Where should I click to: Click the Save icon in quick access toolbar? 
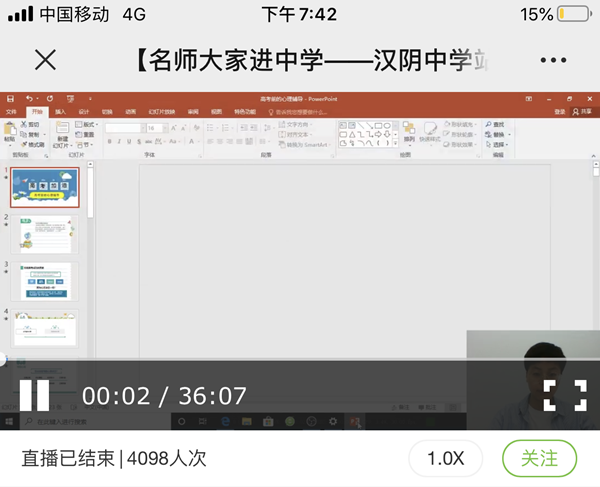pos(11,99)
